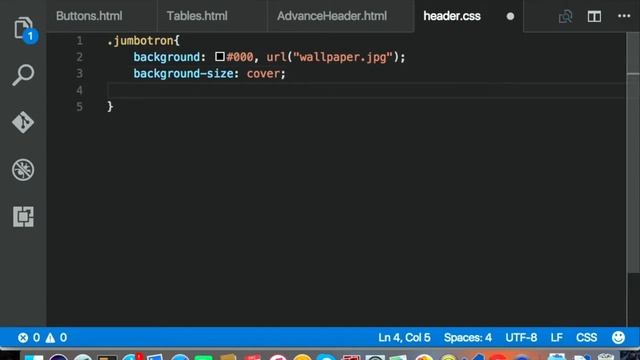
Task: Change indentation via Spaces: 4
Action: 468,338
